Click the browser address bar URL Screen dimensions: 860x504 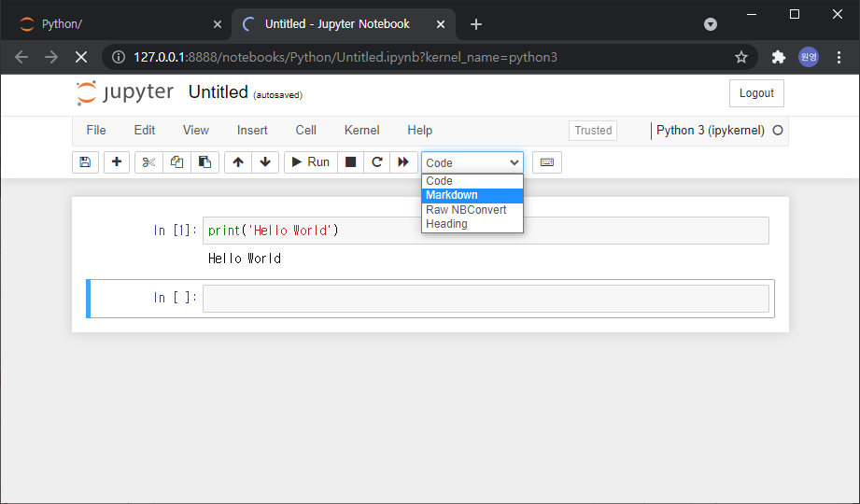click(x=345, y=57)
